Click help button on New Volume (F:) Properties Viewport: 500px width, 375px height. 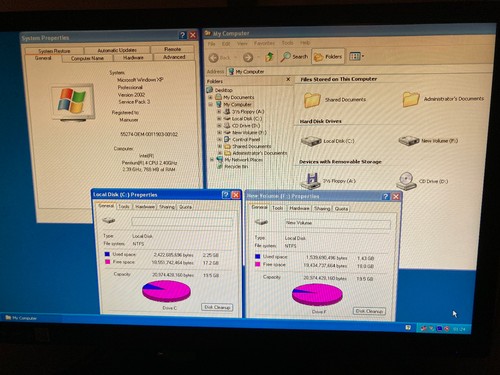(386, 197)
